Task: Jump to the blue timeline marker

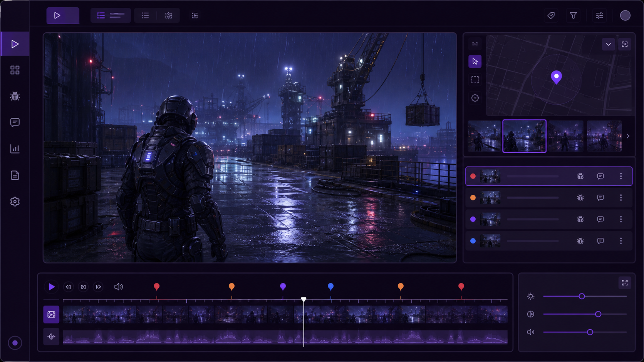Action: point(330,287)
